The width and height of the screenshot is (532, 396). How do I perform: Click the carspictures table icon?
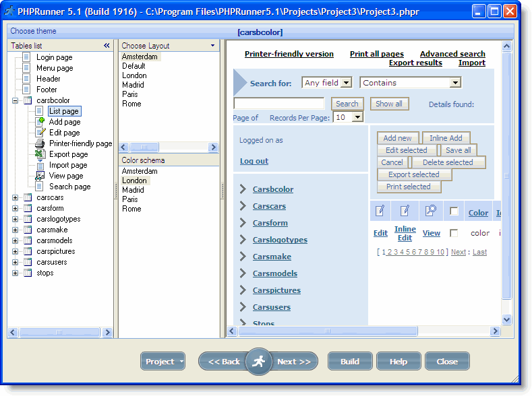tap(28, 251)
